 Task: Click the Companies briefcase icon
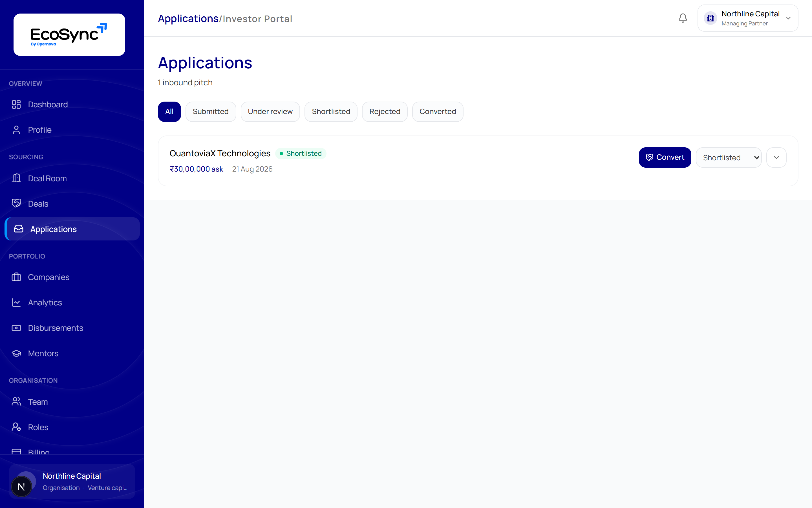[16, 277]
